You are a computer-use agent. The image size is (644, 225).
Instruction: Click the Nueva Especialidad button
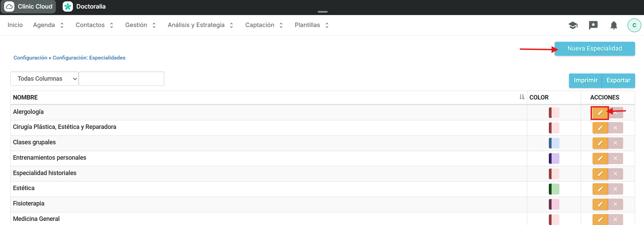pos(594,49)
